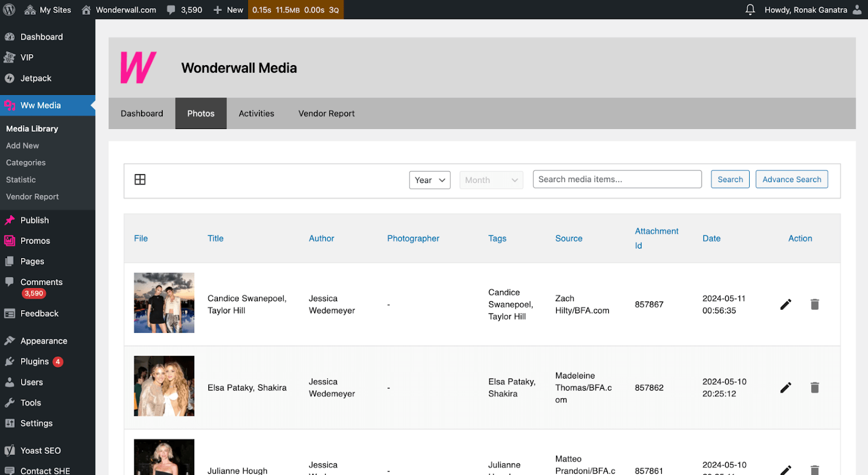Click edit pencil for Candice Swanepoel photo
The image size is (868, 475).
click(786, 304)
